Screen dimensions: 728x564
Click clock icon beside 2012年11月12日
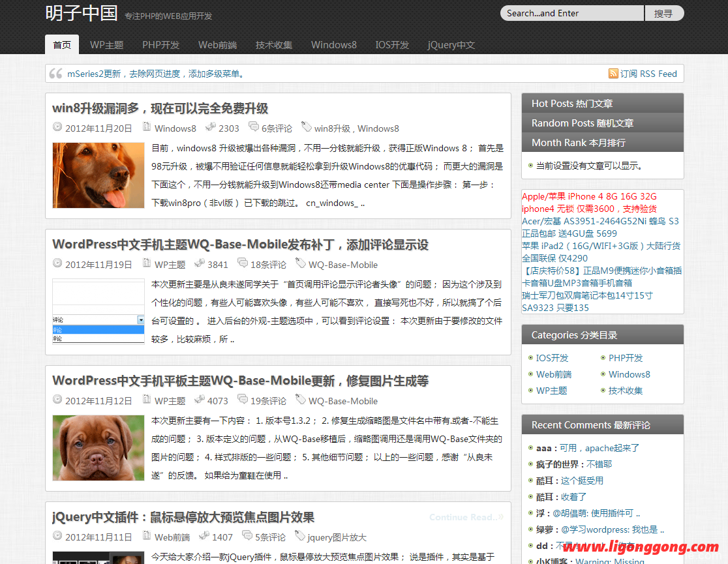point(57,399)
